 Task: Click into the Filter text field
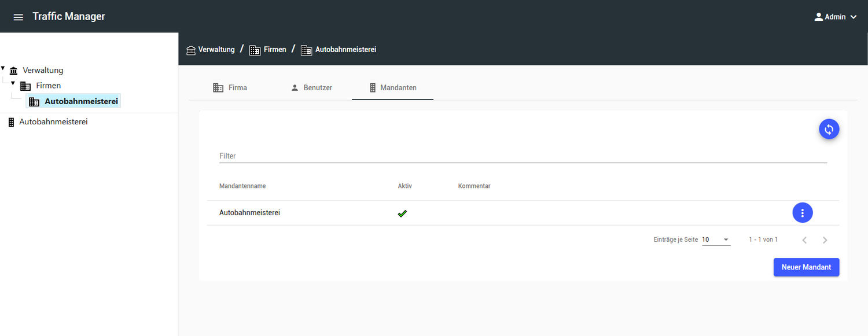tap(523, 156)
